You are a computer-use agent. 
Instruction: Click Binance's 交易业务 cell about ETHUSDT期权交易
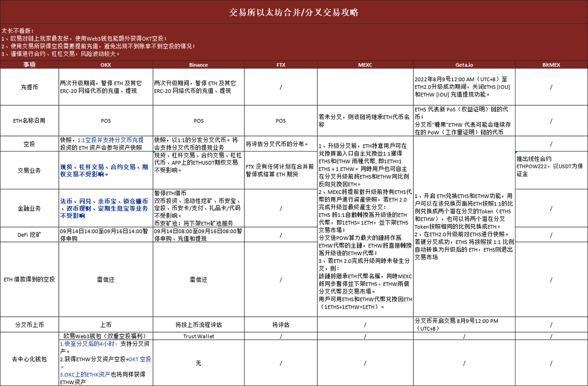(x=198, y=170)
